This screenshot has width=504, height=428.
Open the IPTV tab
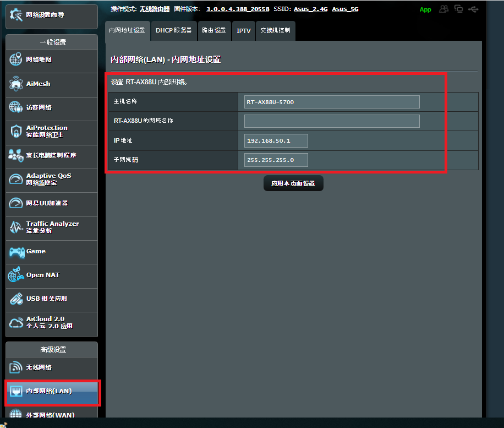coord(243,31)
